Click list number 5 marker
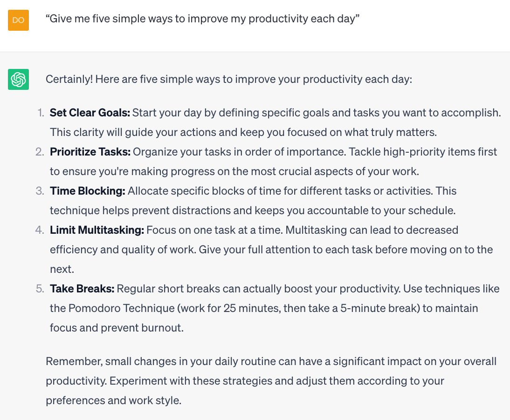Viewport: 510px width, 420px height. point(40,288)
